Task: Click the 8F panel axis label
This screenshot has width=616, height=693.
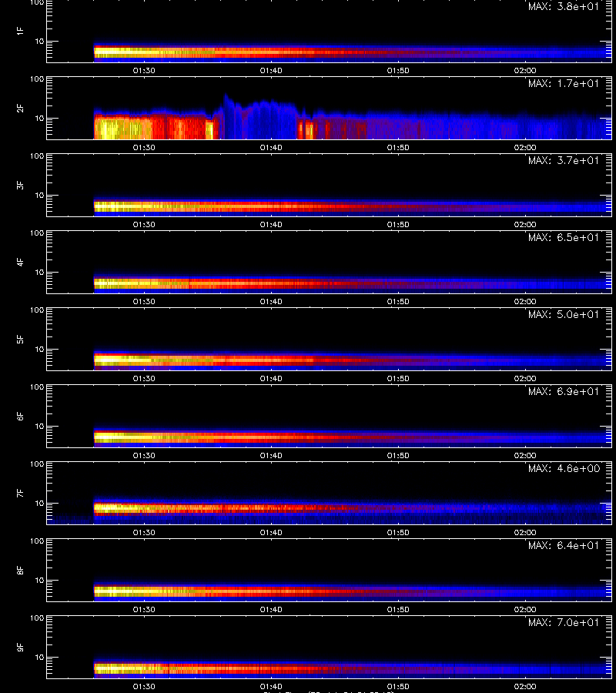Action: tap(20, 570)
